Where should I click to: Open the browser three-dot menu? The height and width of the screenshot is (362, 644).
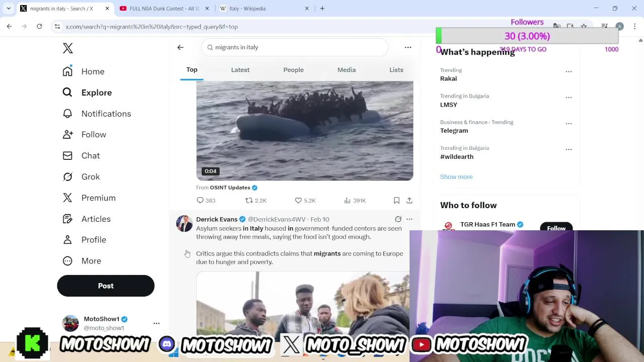pos(635,27)
